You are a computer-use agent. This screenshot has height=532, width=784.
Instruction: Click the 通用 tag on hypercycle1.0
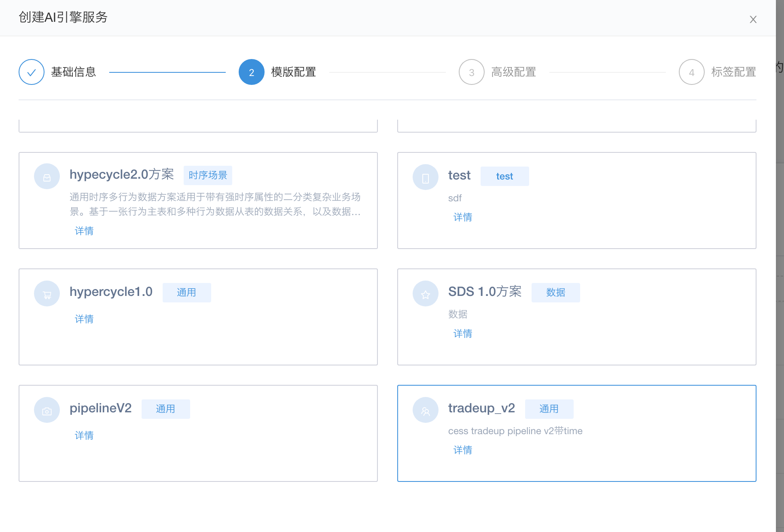pos(186,292)
